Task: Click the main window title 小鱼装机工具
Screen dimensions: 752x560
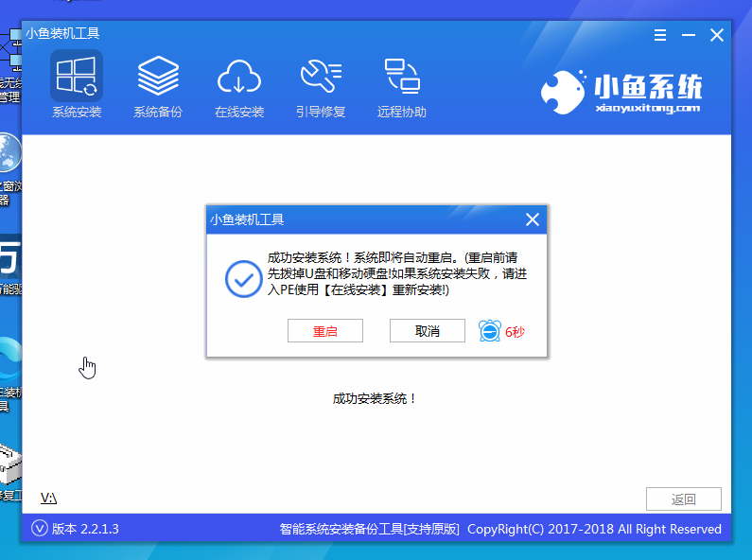Action: click(x=62, y=33)
